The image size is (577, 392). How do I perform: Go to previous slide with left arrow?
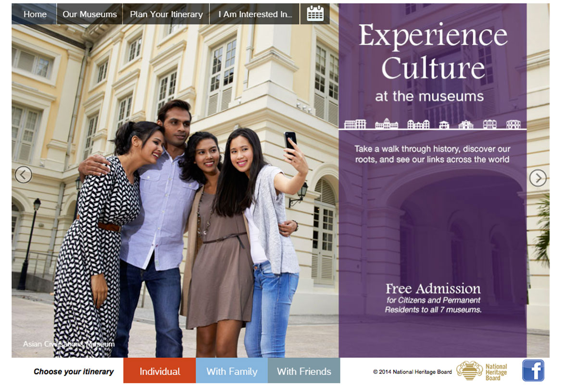click(x=23, y=175)
